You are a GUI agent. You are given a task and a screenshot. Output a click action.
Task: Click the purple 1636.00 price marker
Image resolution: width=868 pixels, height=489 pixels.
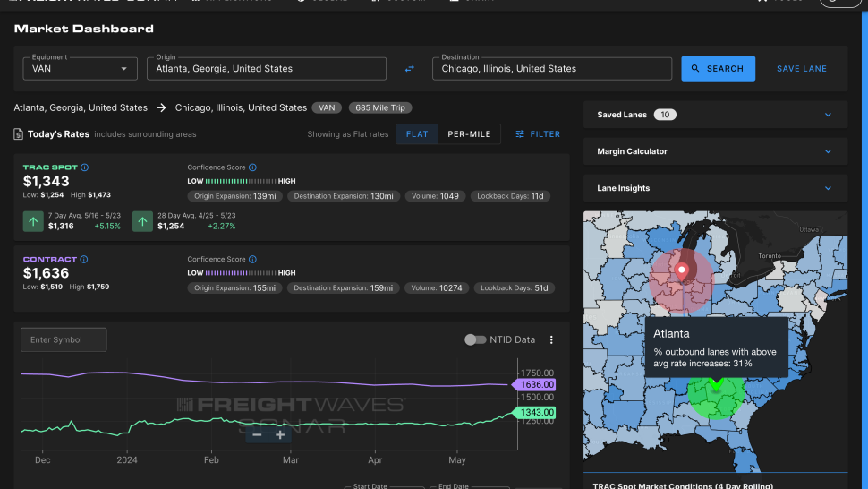coord(534,384)
